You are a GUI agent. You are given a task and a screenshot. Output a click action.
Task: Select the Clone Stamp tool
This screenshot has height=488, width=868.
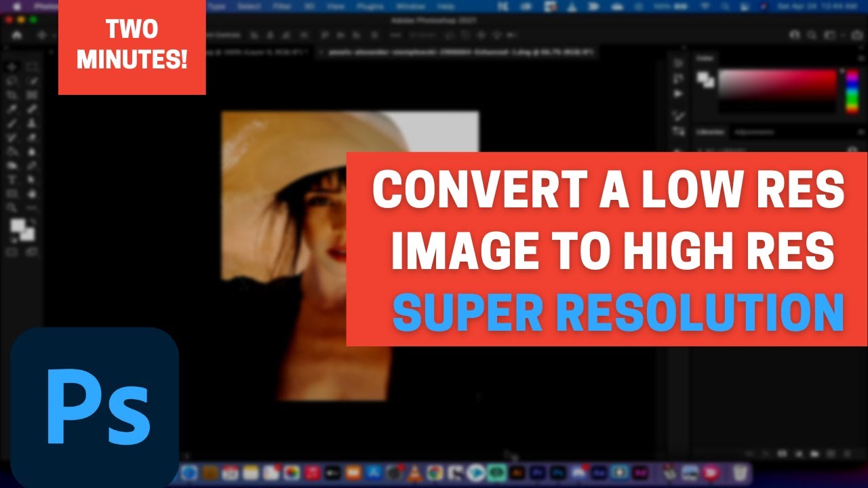(31, 122)
